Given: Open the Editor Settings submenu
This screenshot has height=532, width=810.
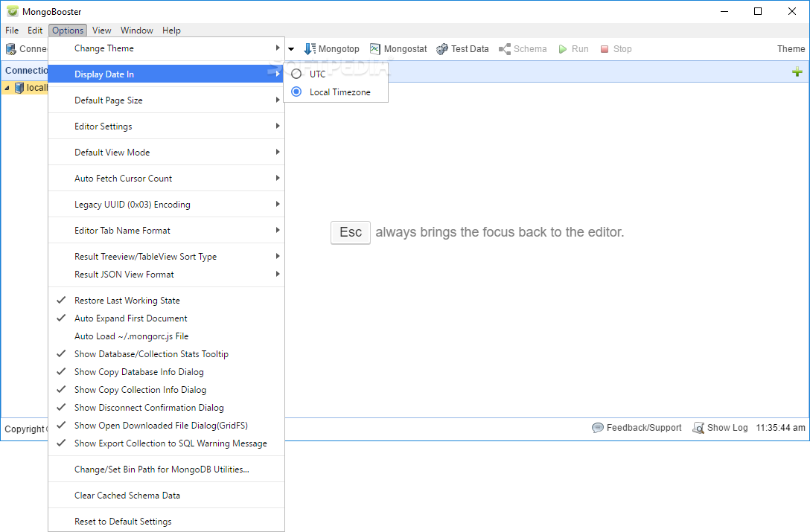Looking at the screenshot, I should point(166,126).
